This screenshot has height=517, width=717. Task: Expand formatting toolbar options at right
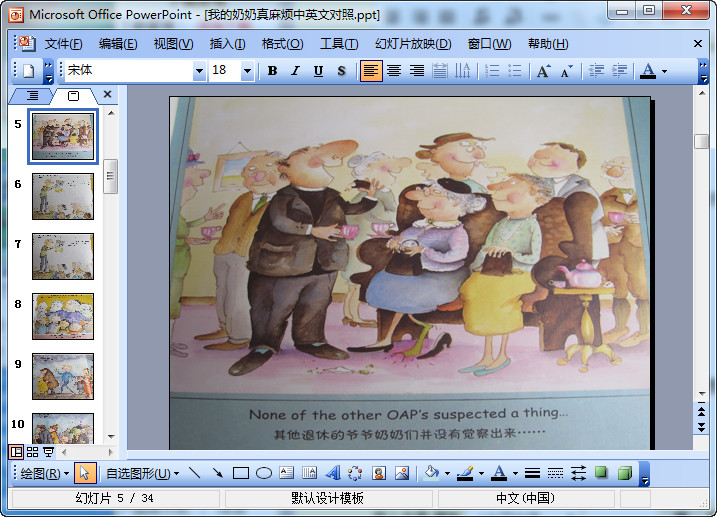pos(703,72)
